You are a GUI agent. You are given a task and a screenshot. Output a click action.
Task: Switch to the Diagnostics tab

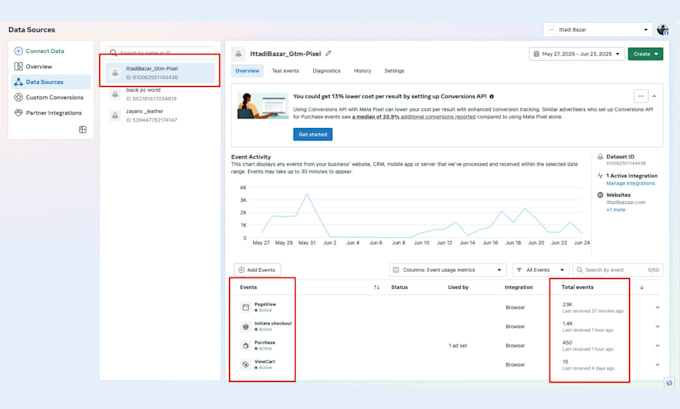point(327,71)
